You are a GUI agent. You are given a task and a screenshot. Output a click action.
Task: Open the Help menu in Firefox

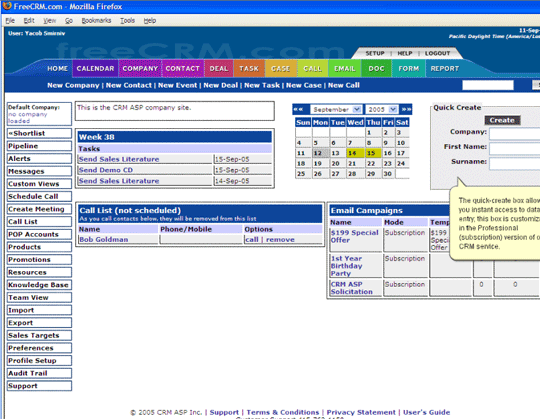[x=150, y=21]
